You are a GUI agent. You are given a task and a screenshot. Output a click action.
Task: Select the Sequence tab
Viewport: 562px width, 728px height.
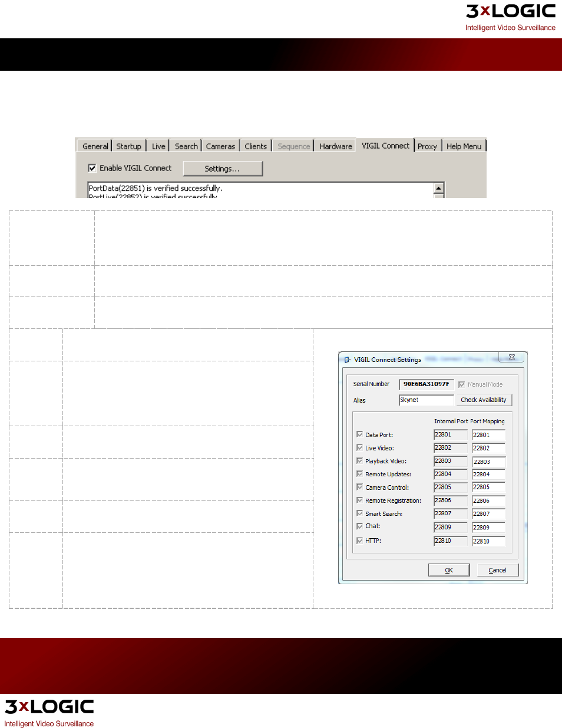[293, 146]
